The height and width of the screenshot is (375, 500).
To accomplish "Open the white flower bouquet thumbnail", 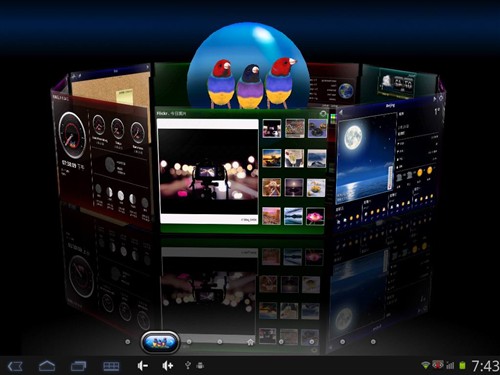I will tap(294, 158).
